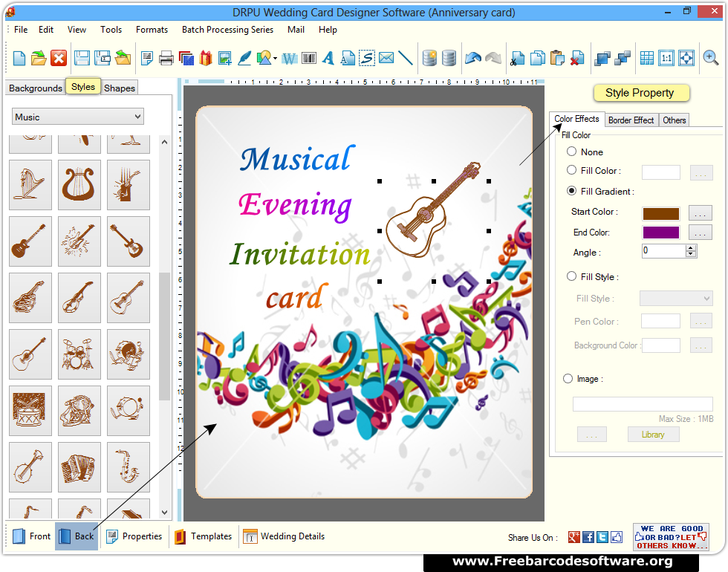Image resolution: width=728 pixels, height=572 pixels.
Task: Click the New document toolbar icon
Action: [19, 58]
